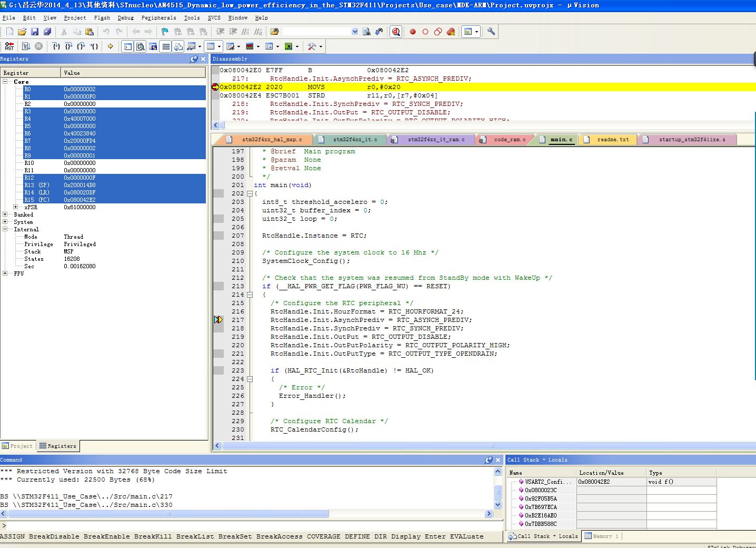The image size is (756, 548).
Task: Collapse the Core register group
Action: pyautogui.click(x=5, y=82)
